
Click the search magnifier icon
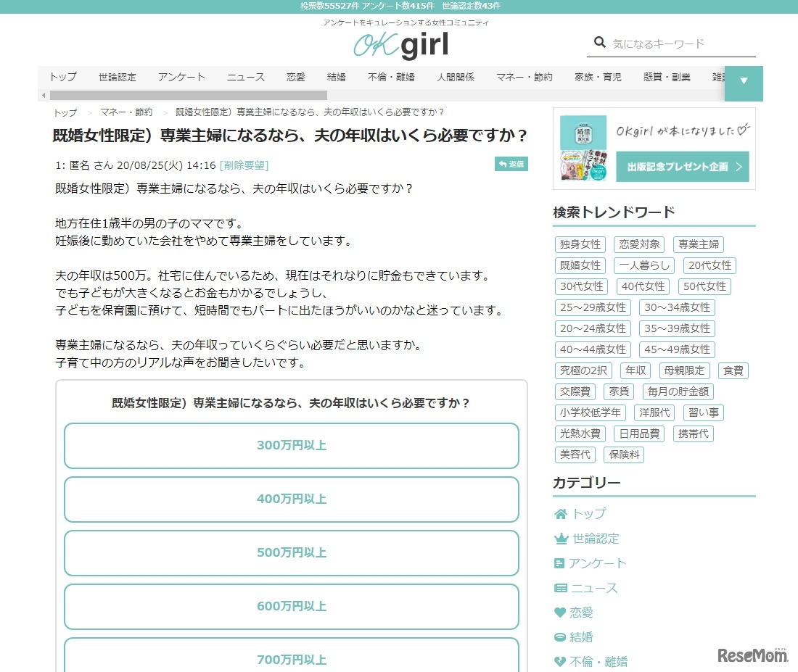[x=601, y=43]
